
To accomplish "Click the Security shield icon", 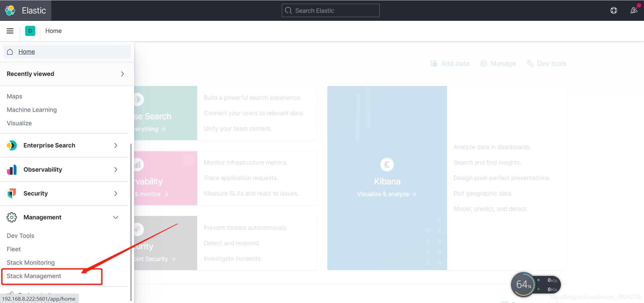I will (x=12, y=193).
